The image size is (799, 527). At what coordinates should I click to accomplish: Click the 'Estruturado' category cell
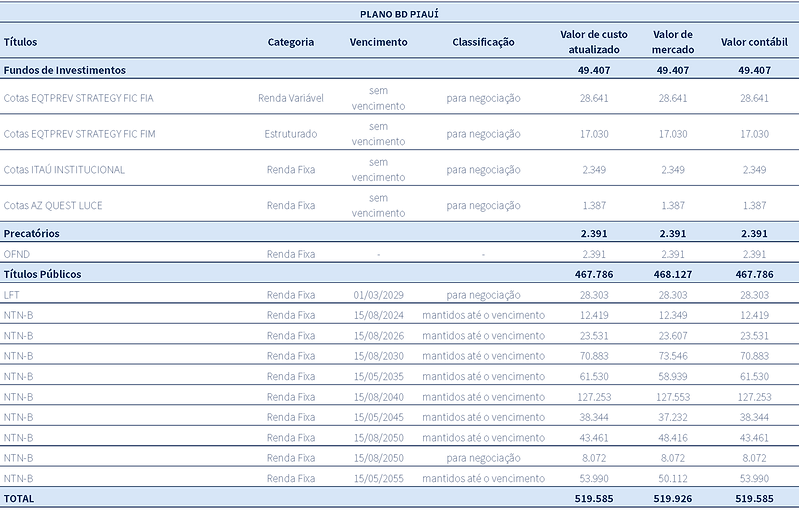coord(290,134)
